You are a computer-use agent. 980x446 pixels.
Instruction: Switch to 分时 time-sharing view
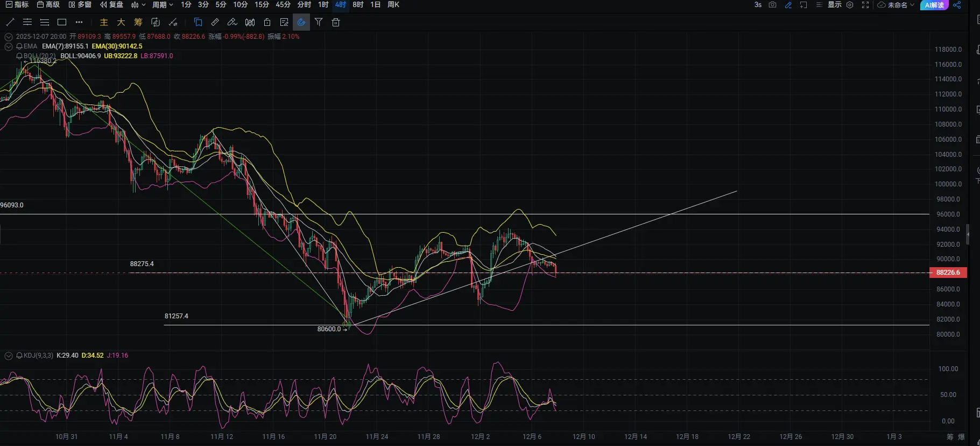click(x=304, y=5)
